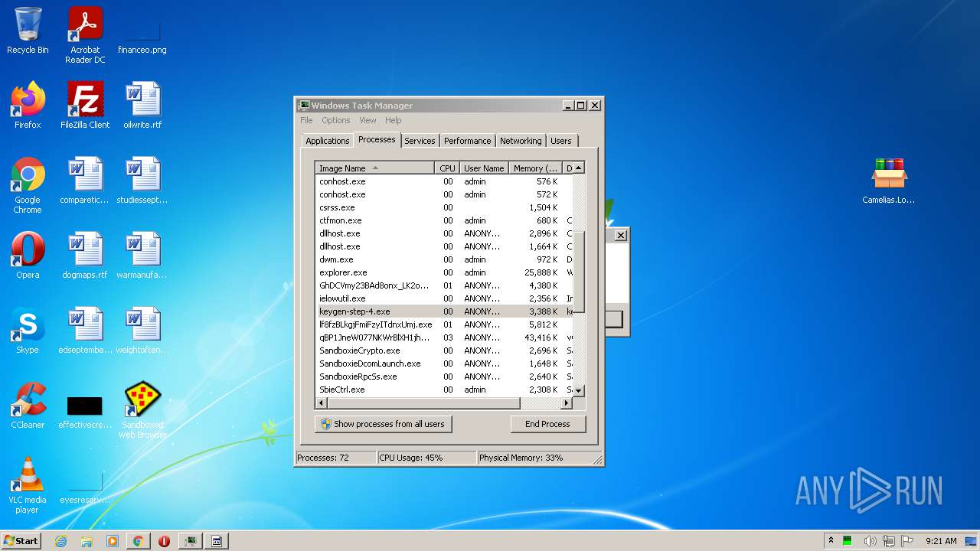
Task: Select the warmanufa document icon
Action: (x=142, y=256)
